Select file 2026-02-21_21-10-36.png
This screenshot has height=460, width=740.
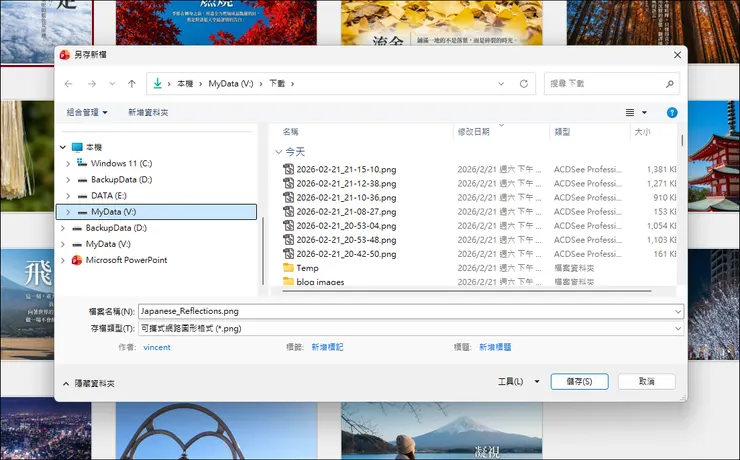pos(346,198)
